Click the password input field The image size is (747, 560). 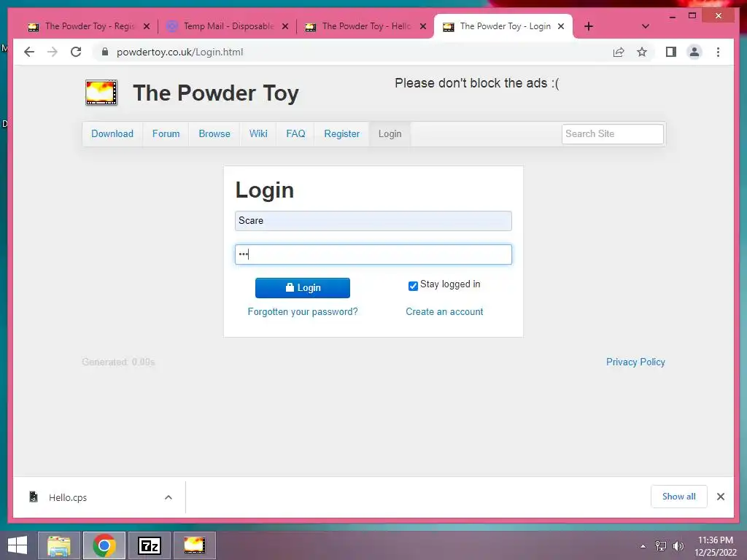pyautogui.click(x=373, y=254)
